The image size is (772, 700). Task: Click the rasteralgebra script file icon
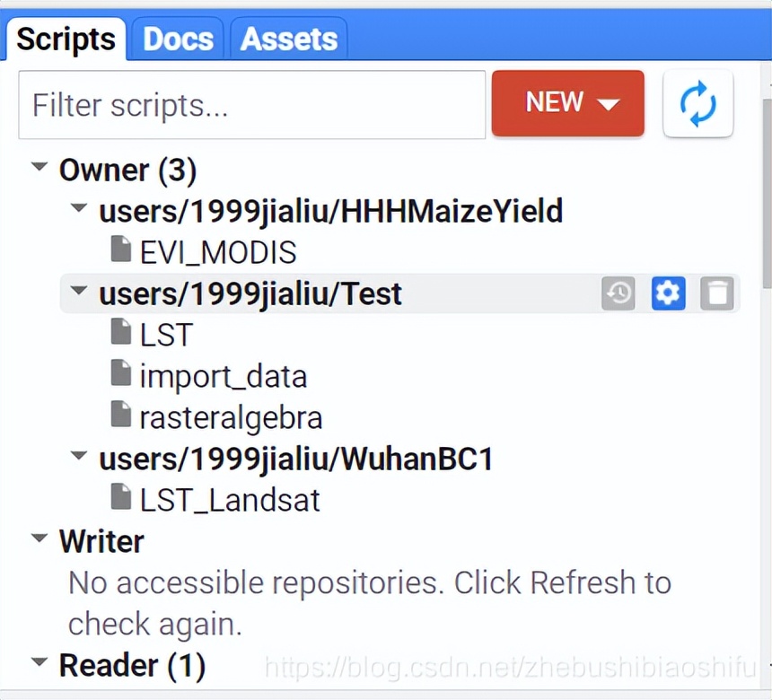(x=121, y=415)
